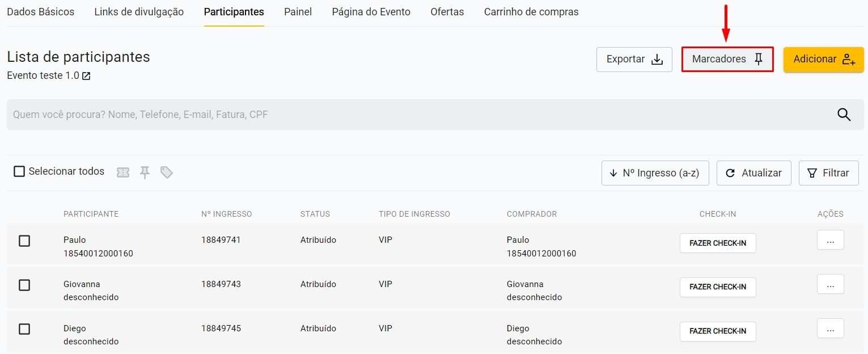This screenshot has height=354, width=868.
Task: Open Marcadores pin button
Action: 727,60
